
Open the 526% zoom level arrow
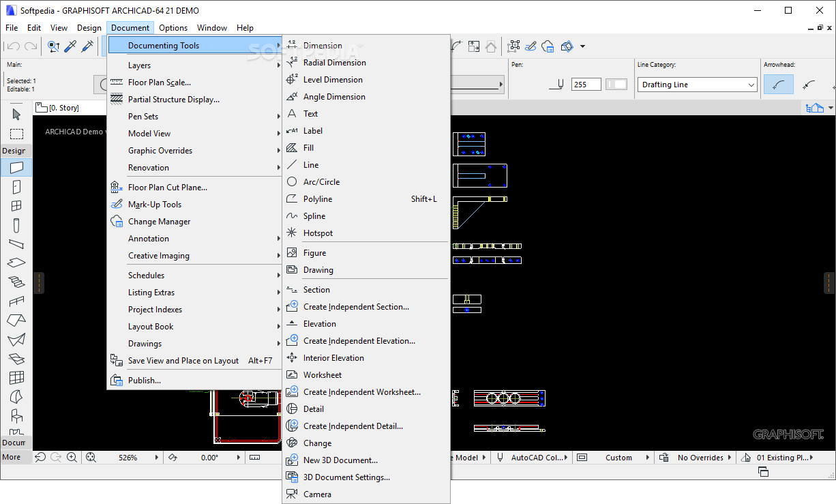[x=158, y=458]
